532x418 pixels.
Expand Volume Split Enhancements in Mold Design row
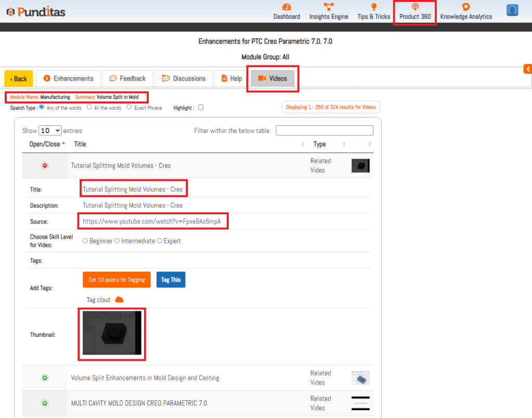coord(45,378)
